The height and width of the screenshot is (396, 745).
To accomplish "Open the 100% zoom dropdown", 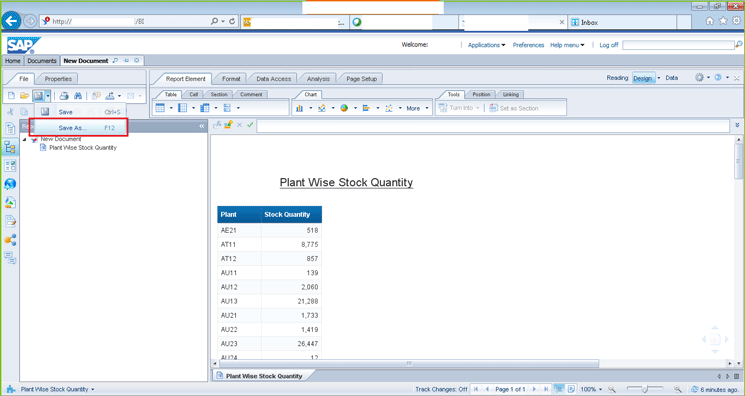I will tap(591, 389).
